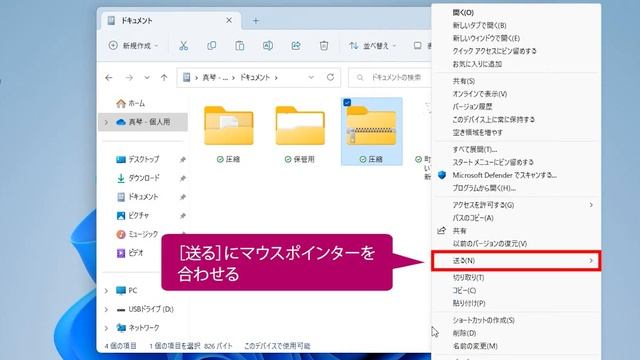The height and width of the screenshot is (360, 640).
Task: Go up one folder level arrow
Action: pyautogui.click(x=164, y=78)
